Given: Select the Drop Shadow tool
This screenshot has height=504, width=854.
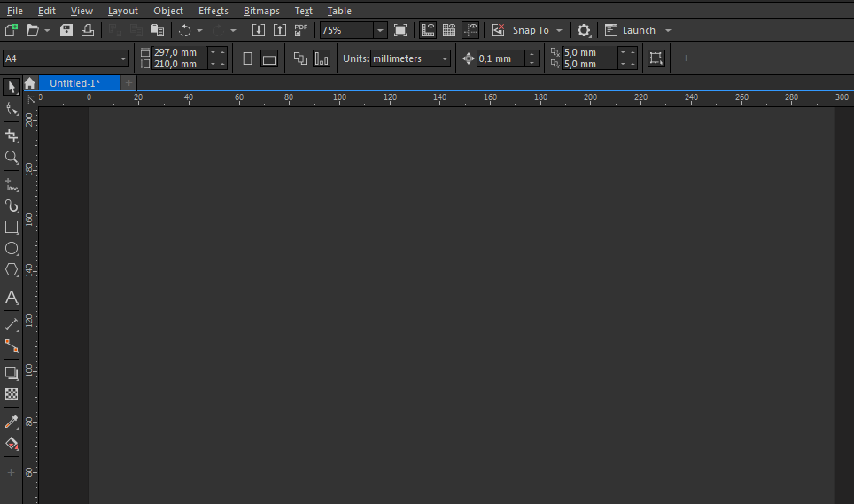Looking at the screenshot, I should point(12,373).
